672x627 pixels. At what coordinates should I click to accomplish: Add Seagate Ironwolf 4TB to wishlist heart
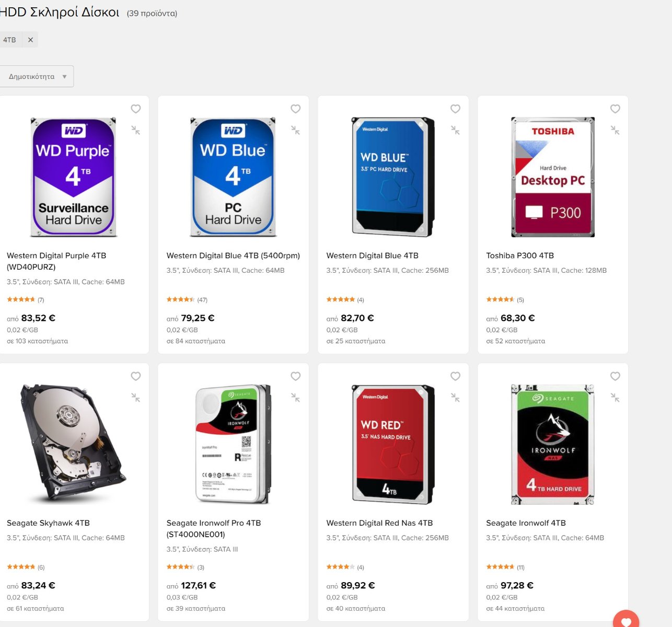click(x=615, y=376)
